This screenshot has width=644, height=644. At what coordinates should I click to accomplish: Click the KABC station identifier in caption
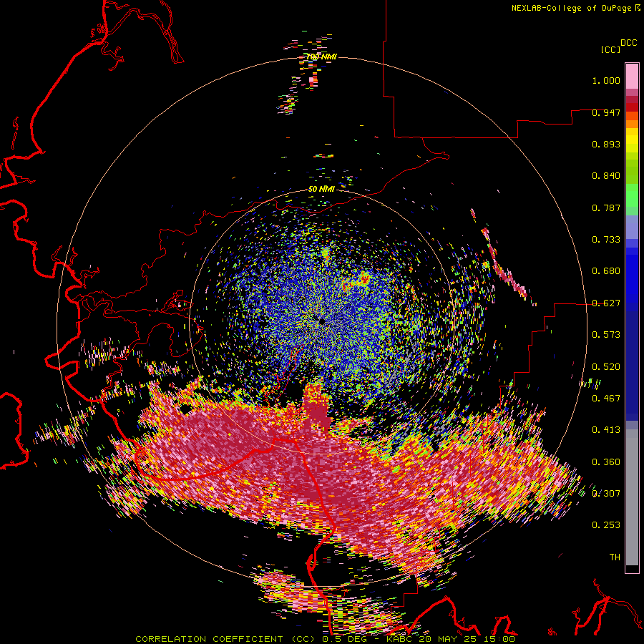(399, 639)
